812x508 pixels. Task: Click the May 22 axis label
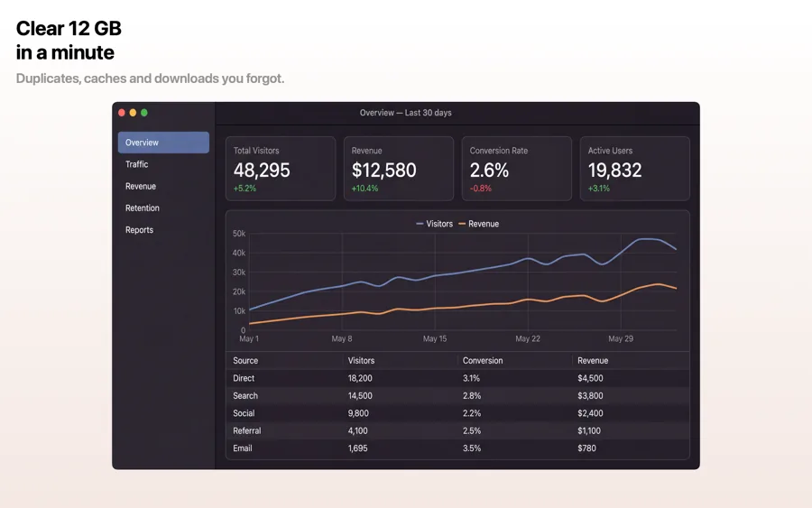point(528,338)
